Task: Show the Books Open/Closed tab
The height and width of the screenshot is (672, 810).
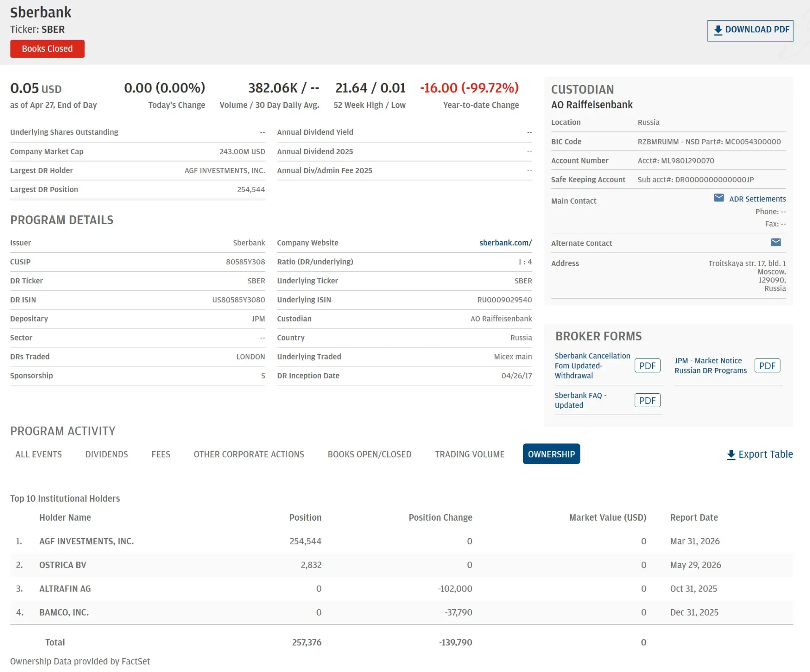Action: coord(370,454)
